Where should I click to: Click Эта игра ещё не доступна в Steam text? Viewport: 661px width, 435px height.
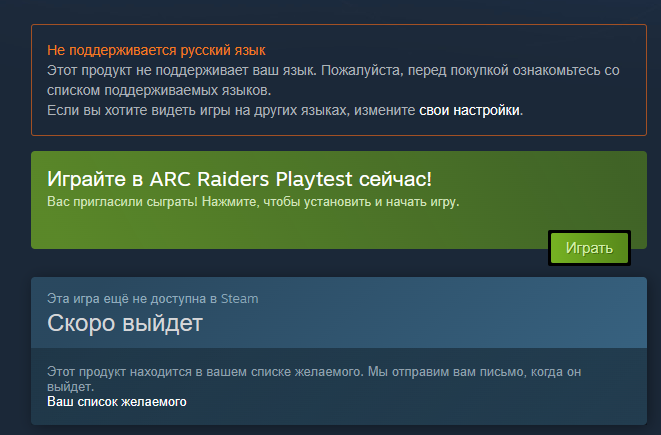click(x=153, y=299)
